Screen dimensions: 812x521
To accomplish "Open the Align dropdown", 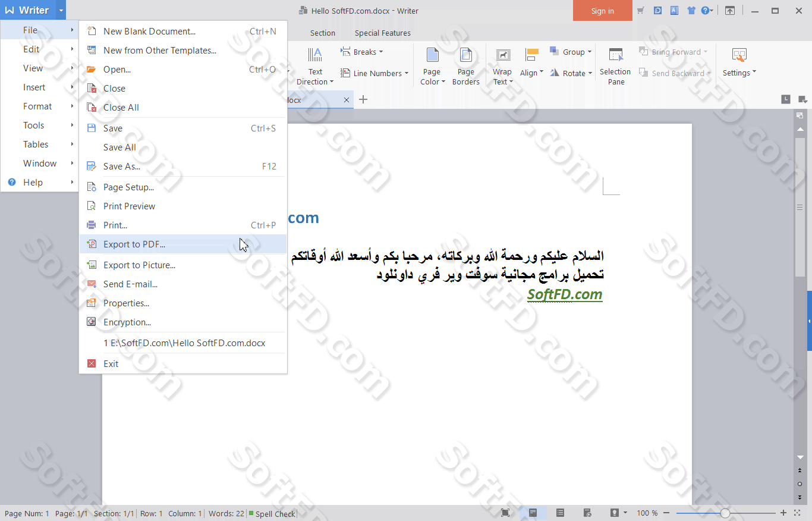I will (x=531, y=63).
